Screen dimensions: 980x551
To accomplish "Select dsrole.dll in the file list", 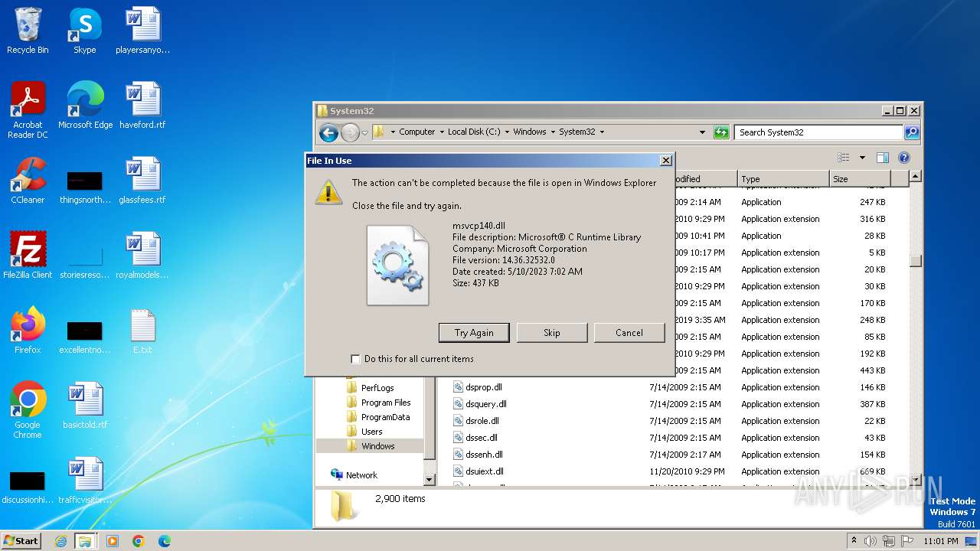I will (482, 421).
